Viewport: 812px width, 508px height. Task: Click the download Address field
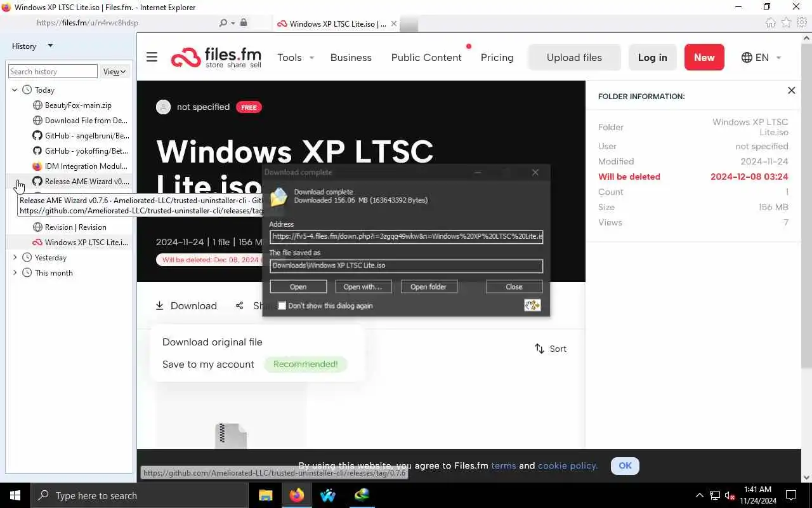coord(406,237)
